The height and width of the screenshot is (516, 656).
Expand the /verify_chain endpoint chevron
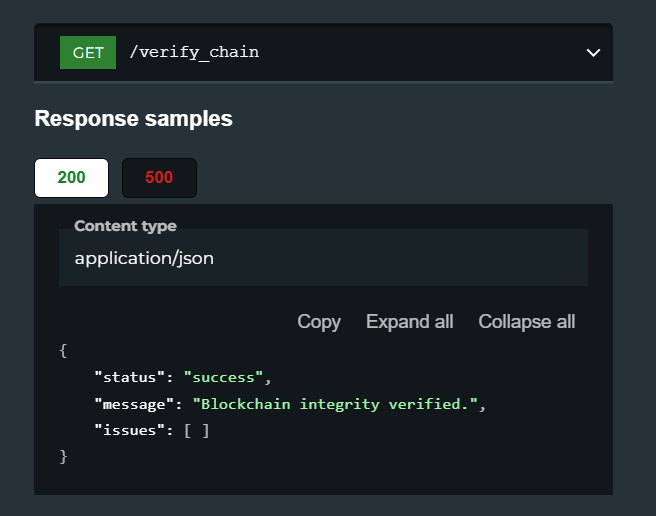tap(593, 53)
